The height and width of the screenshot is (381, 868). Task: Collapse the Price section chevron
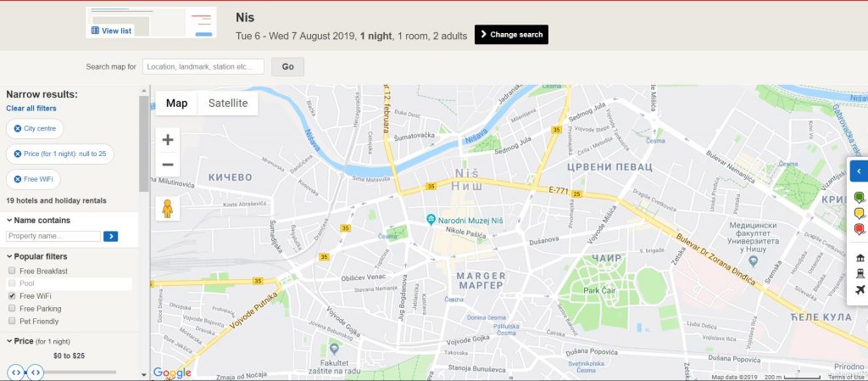pyautogui.click(x=9, y=341)
